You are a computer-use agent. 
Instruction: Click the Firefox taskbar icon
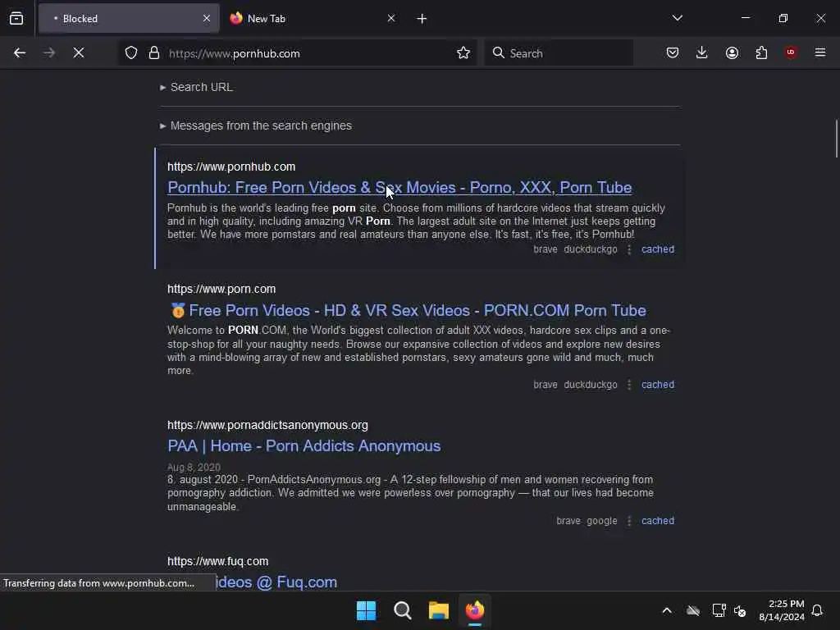pos(475,610)
